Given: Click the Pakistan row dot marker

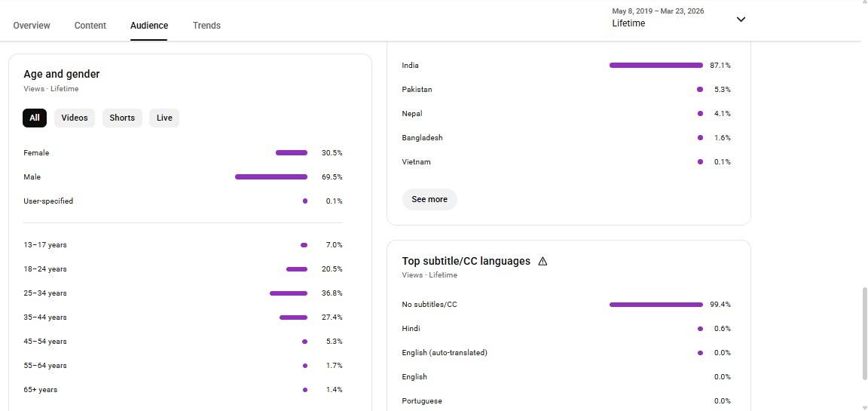Looking at the screenshot, I should point(700,90).
